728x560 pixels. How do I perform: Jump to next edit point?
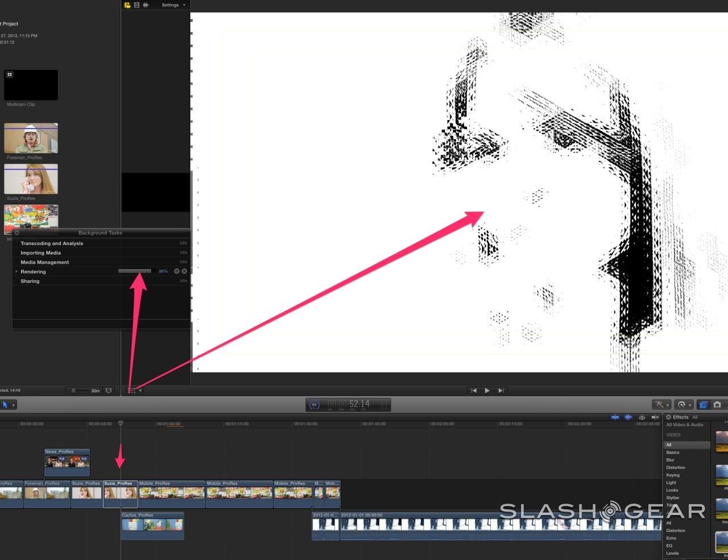(500, 391)
